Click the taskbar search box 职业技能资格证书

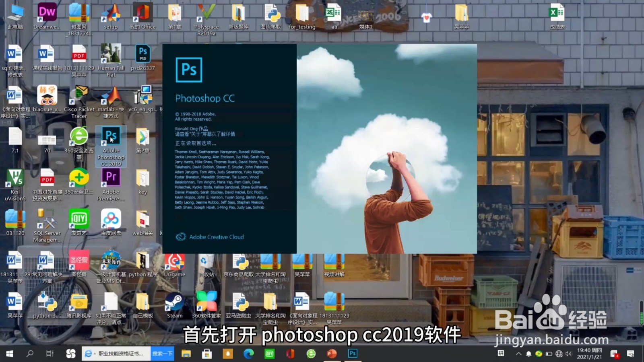click(116, 354)
